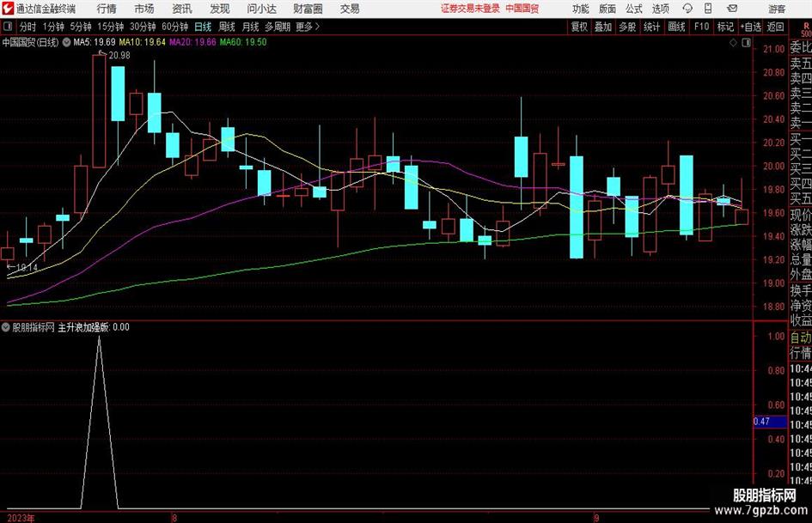Screen dimensions: 812x523
Task: Open the 功能 menu
Action: tap(581, 9)
